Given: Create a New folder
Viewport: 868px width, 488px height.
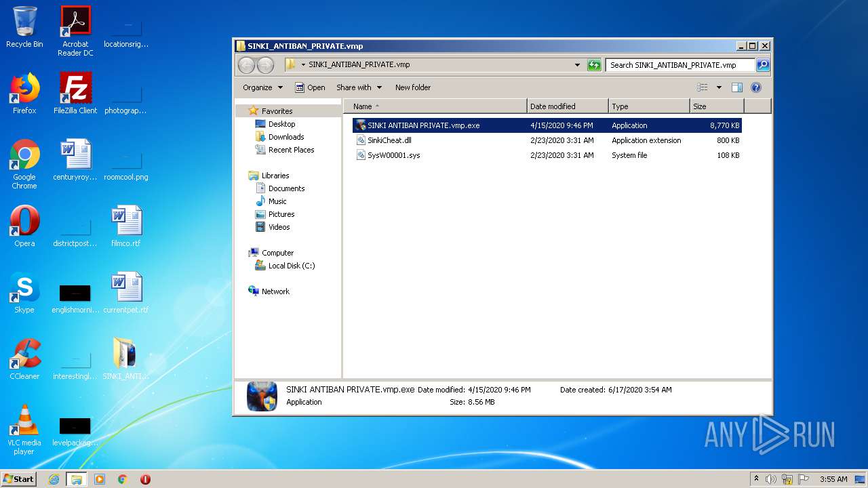Looking at the screenshot, I should point(413,87).
